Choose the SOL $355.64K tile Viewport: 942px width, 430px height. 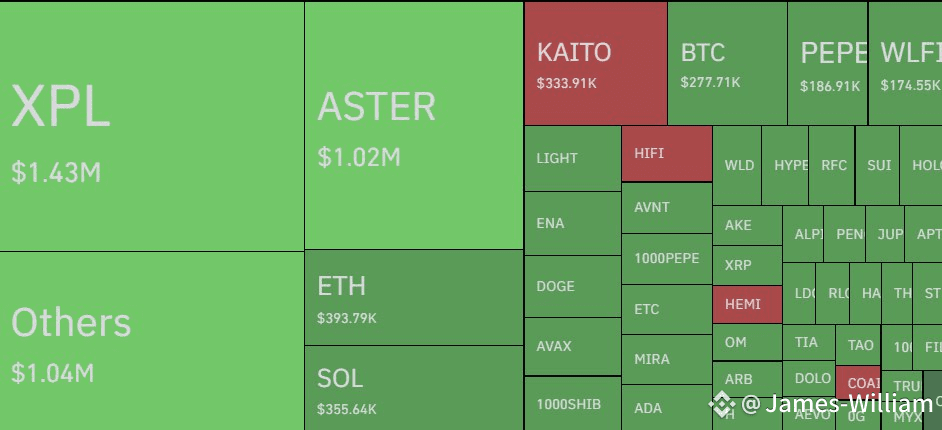coord(414,388)
